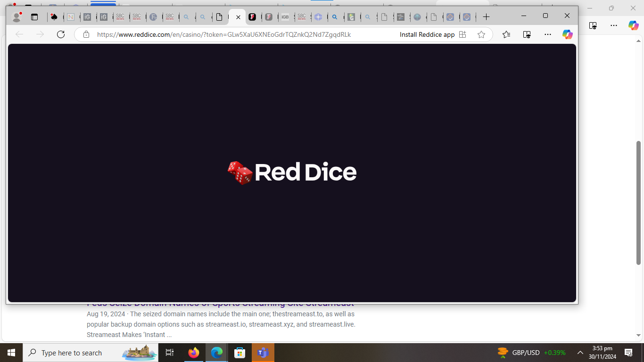Switch to the blue compass-star favicon tab
This screenshot has height=362, width=644.
(318, 17)
